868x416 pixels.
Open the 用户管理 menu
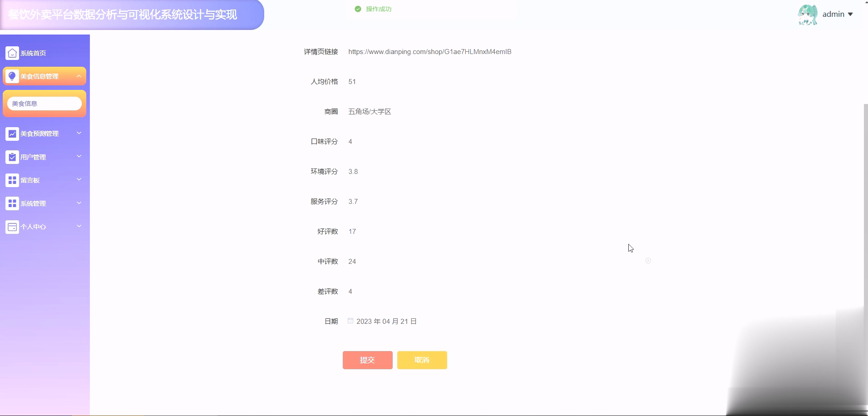(44, 157)
